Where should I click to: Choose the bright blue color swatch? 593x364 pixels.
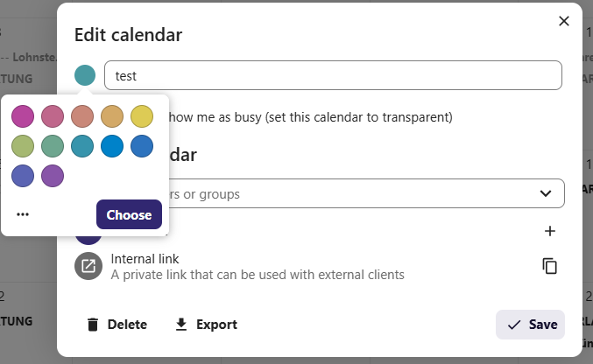(112, 146)
